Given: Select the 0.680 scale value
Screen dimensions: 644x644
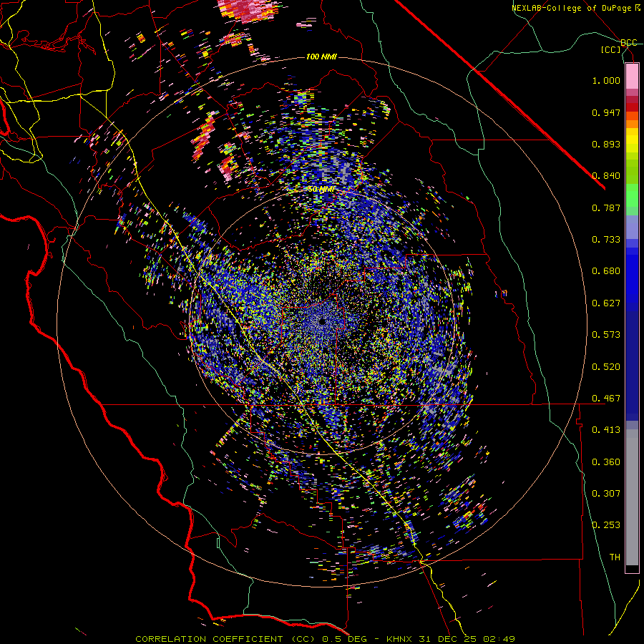Looking at the screenshot, I should tap(606, 271).
